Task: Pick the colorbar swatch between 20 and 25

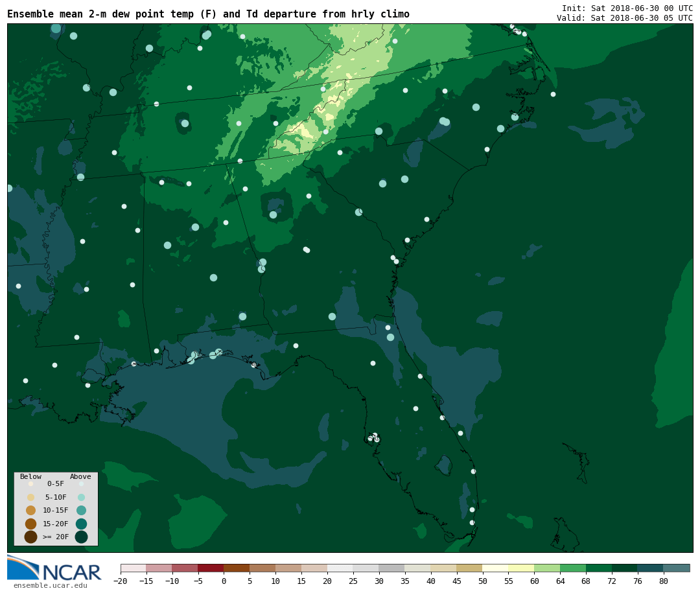Action: point(341,568)
